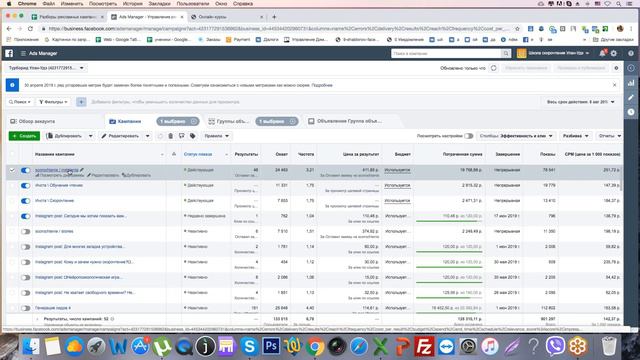This screenshot has width=640, height=360.
Task: Dismiss the blue info notification banner
Action: [x=614, y=85]
